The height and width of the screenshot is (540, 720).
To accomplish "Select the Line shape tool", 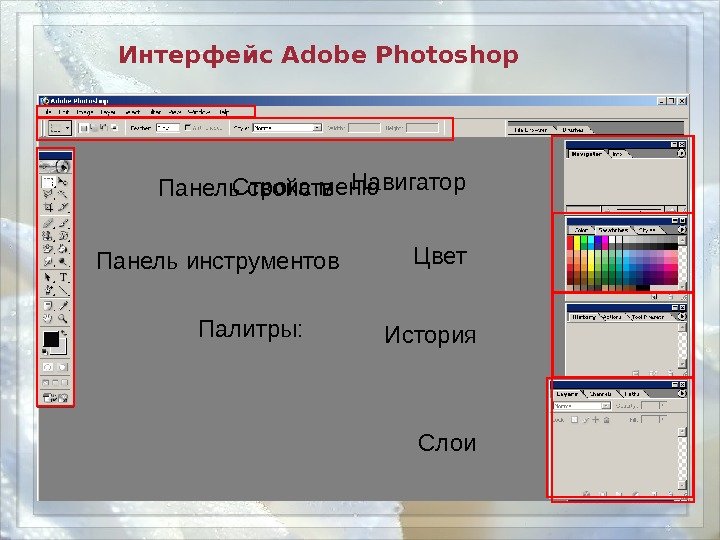I will 63,290.
